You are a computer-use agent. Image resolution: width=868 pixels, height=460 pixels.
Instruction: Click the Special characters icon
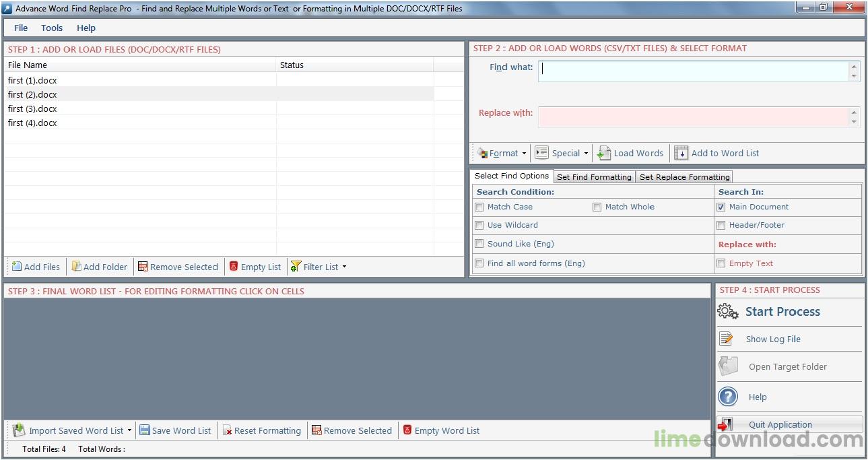(541, 153)
